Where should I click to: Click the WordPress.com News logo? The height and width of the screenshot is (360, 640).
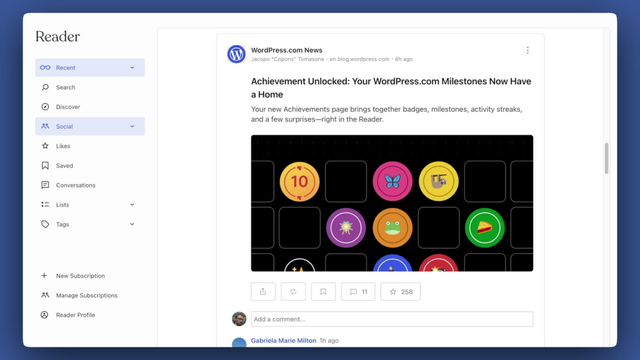(236, 54)
